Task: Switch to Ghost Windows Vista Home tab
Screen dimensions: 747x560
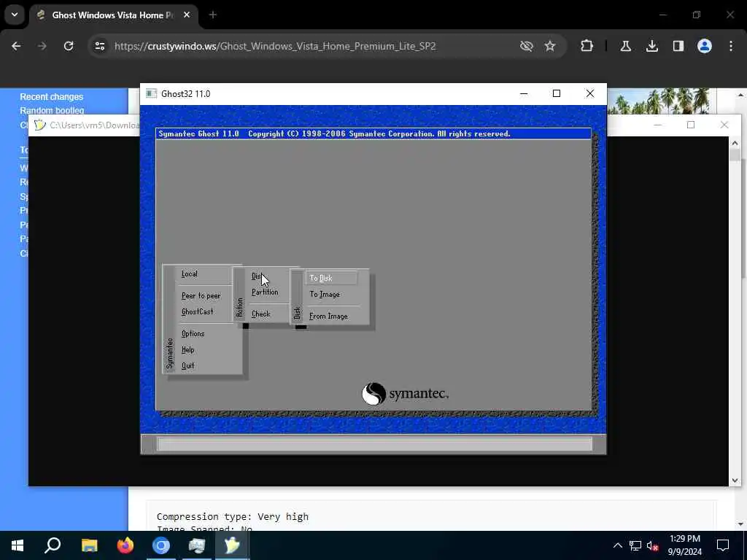Action: tap(115, 15)
